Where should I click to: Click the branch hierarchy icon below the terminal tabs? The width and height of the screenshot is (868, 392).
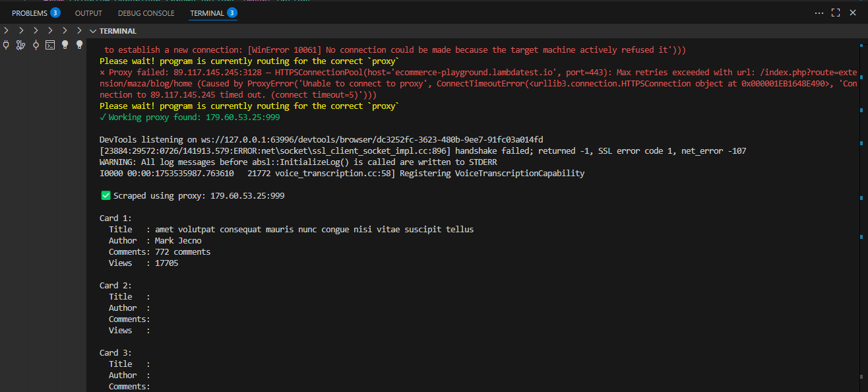point(20,45)
